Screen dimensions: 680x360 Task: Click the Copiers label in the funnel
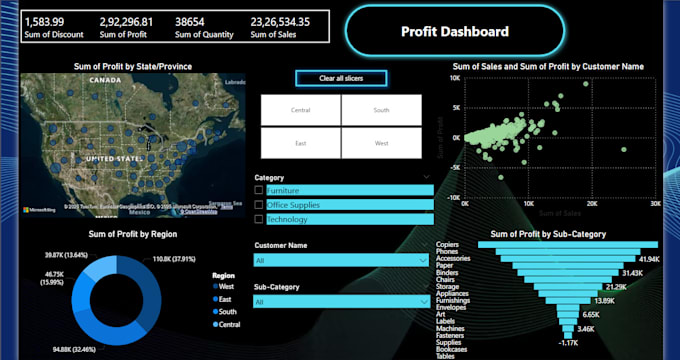(447, 245)
